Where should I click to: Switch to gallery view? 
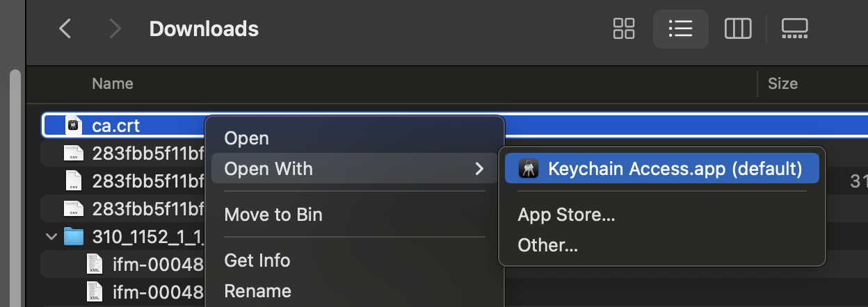[x=794, y=28]
